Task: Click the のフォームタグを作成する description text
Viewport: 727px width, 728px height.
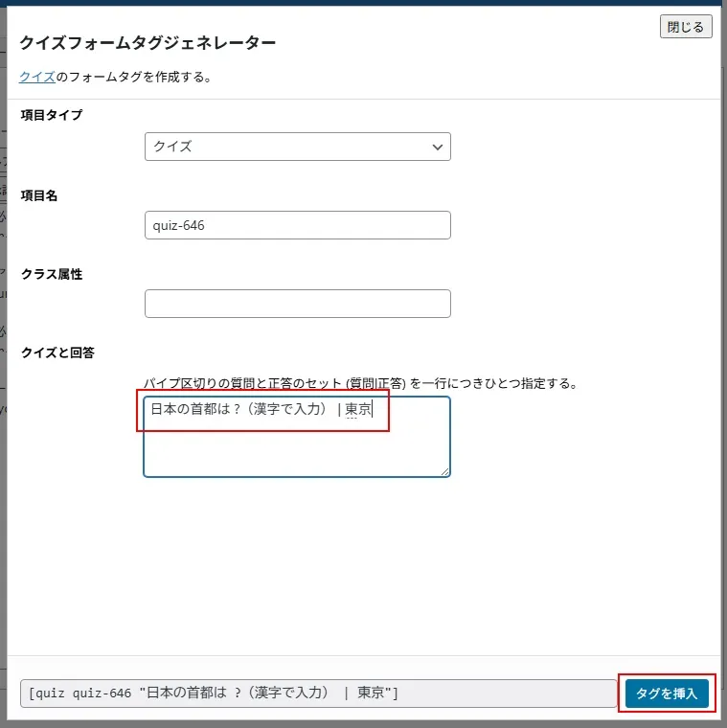Action: (134, 77)
